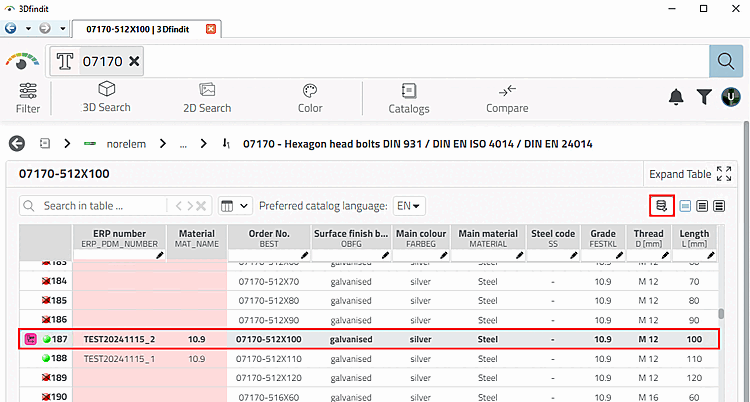Select order number 07170-516X60

269,397
